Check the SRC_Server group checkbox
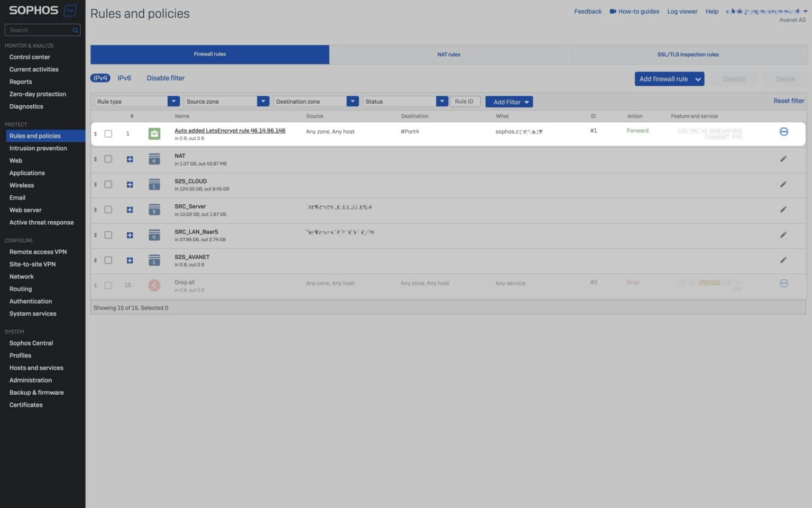Screen dimensions: 812x508 [108, 210]
